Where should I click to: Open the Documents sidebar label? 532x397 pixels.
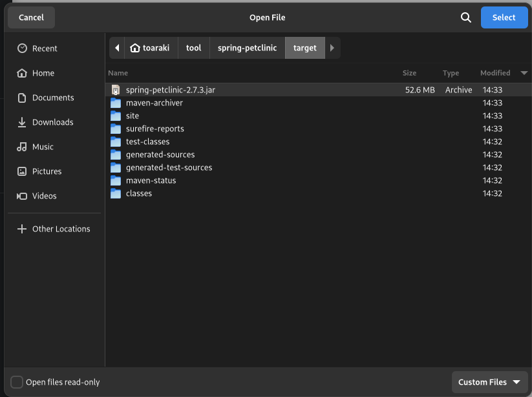pyautogui.click(x=53, y=98)
